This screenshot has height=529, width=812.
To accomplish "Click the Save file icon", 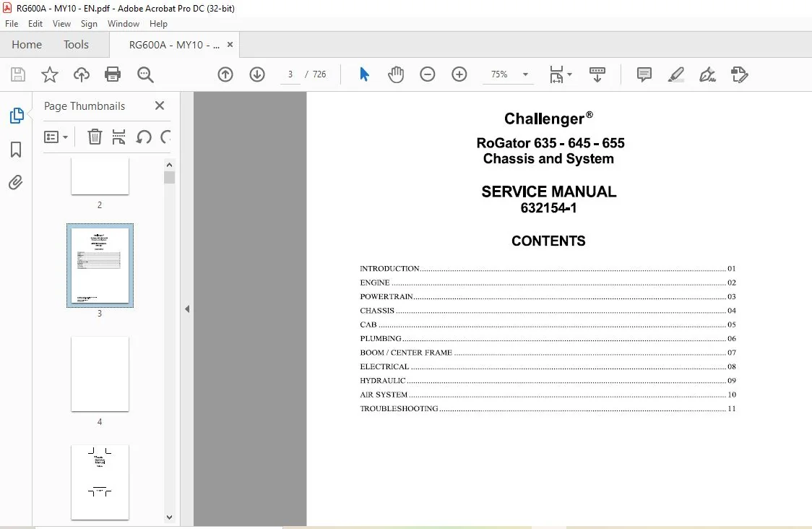I will tap(18, 74).
